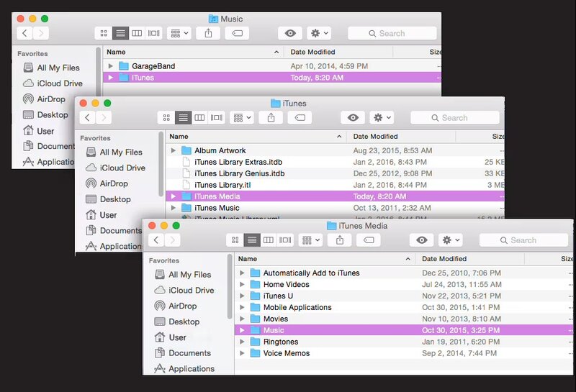Click Quick Look eye in Music window
This screenshot has width=576, height=392.
point(290,33)
